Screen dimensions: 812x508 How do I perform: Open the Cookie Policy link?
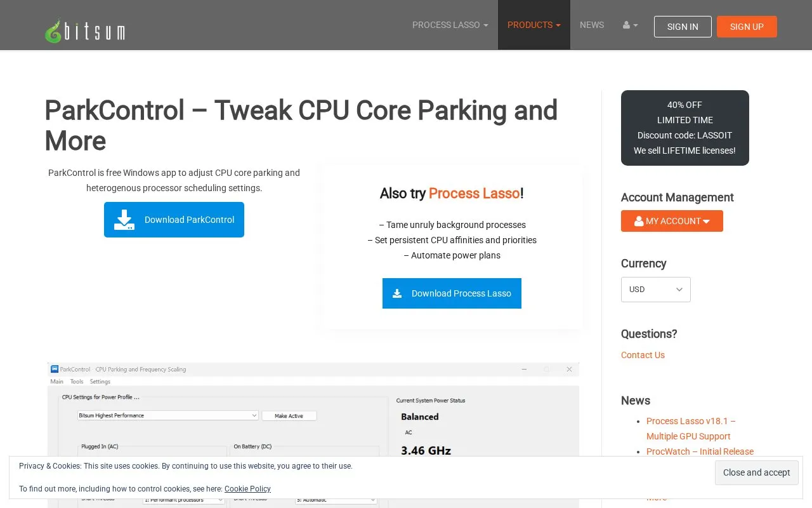click(x=247, y=489)
